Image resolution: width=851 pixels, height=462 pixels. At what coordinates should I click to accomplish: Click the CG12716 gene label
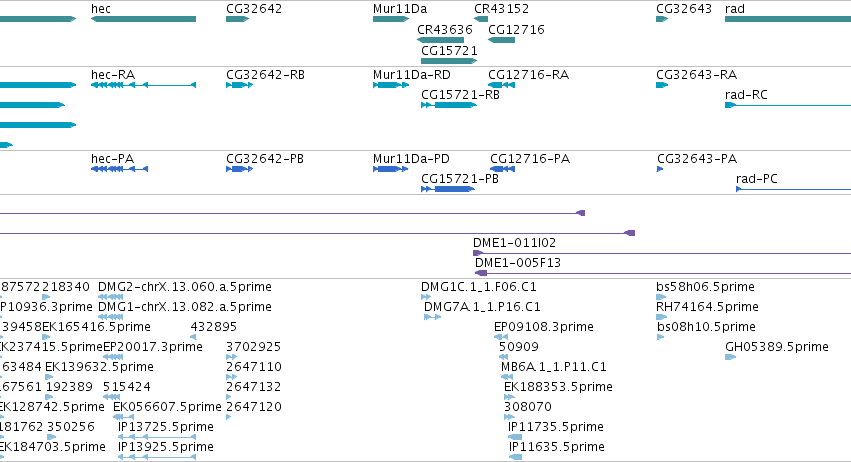[516, 29]
